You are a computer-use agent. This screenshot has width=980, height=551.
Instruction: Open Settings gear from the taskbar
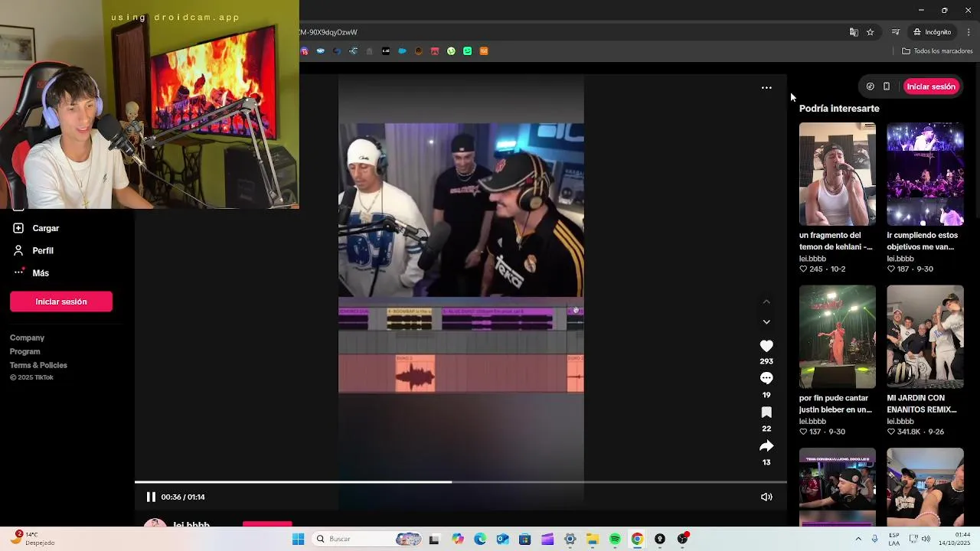click(570, 539)
